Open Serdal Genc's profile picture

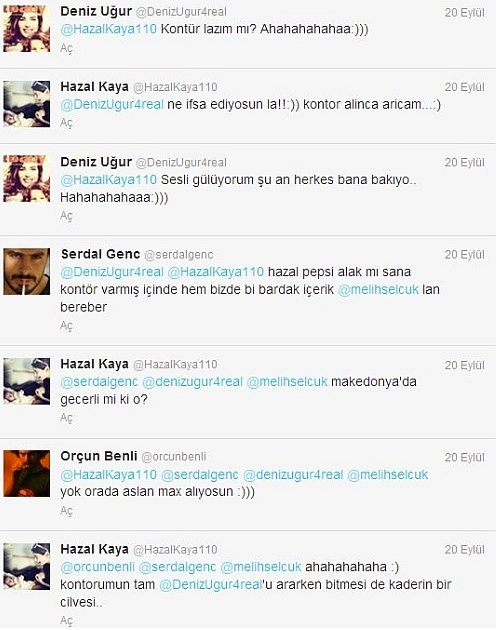(27, 272)
